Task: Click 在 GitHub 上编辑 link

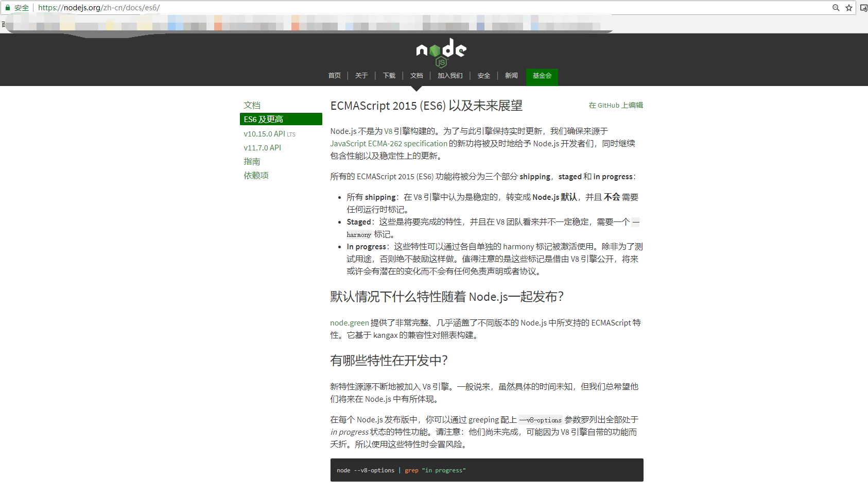Action: pos(616,105)
